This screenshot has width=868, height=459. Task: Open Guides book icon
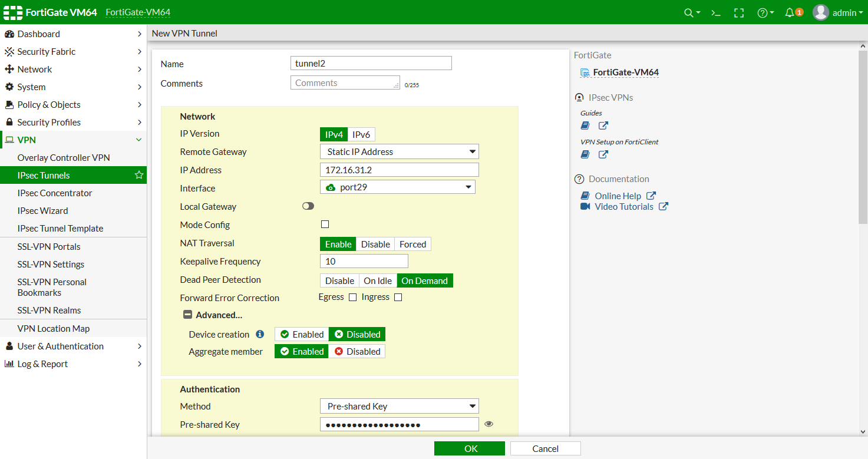585,126
